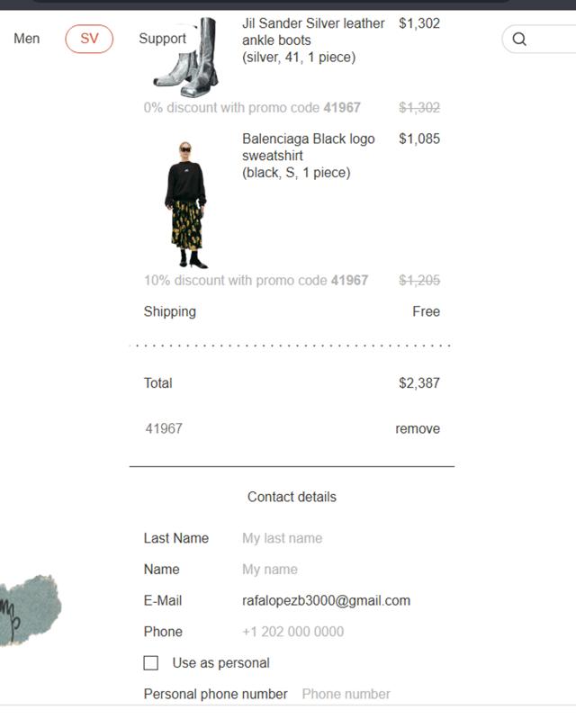Click the torn-paper graphic at left edge
Image resolution: width=576 pixels, height=728 pixels.
click(30, 610)
